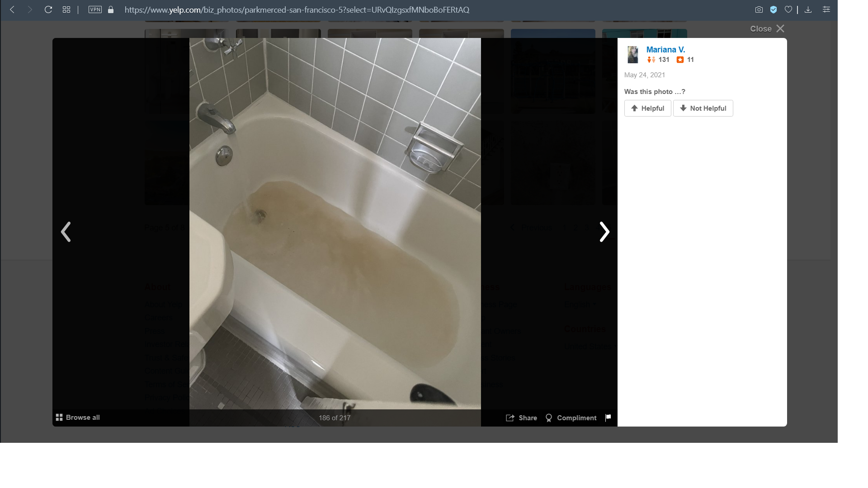
Task: Close the photo lightbox
Action: click(x=767, y=28)
